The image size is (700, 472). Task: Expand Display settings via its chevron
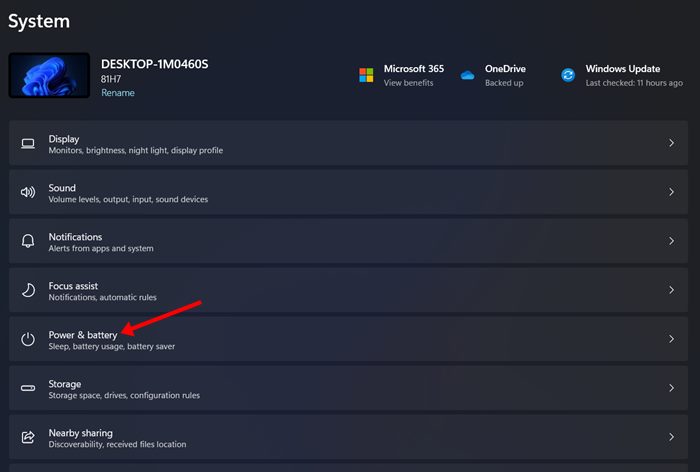point(671,143)
